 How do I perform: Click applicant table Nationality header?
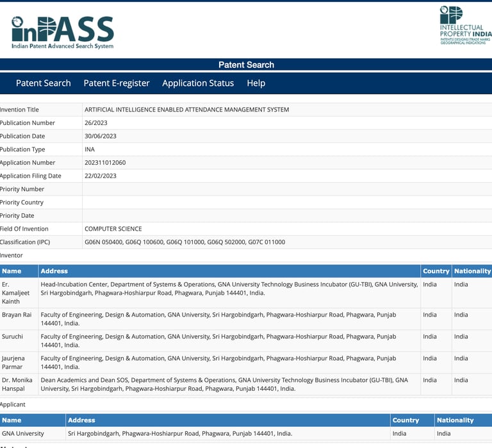pyautogui.click(x=463, y=420)
